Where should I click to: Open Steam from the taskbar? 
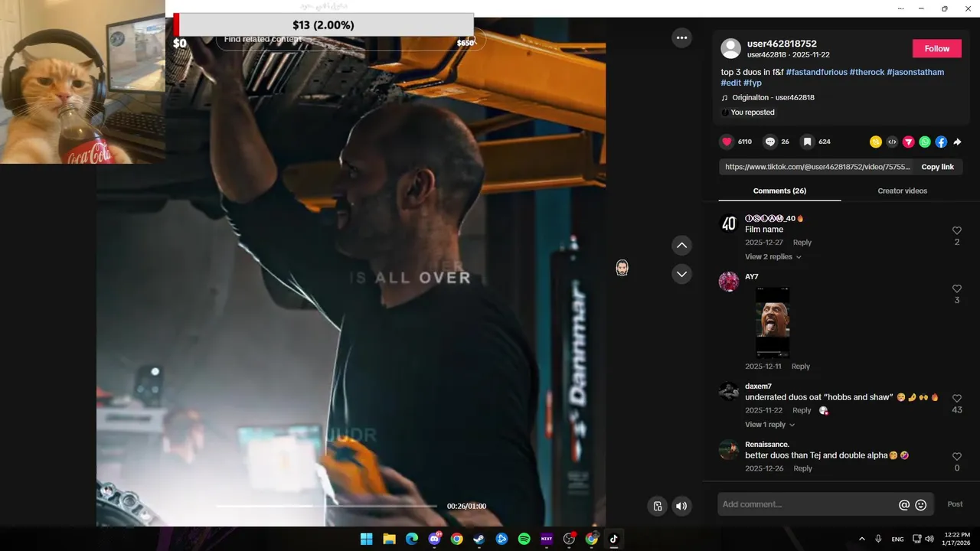coord(479,539)
